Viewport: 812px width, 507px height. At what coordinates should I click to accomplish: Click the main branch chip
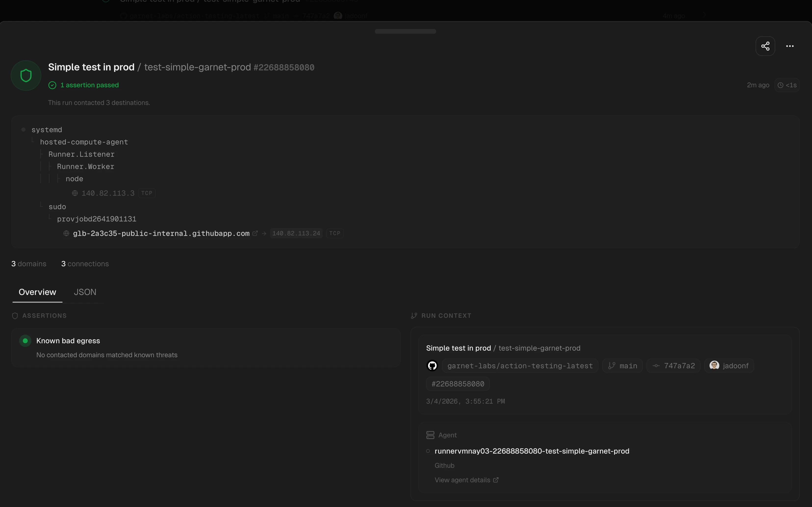[622, 366]
